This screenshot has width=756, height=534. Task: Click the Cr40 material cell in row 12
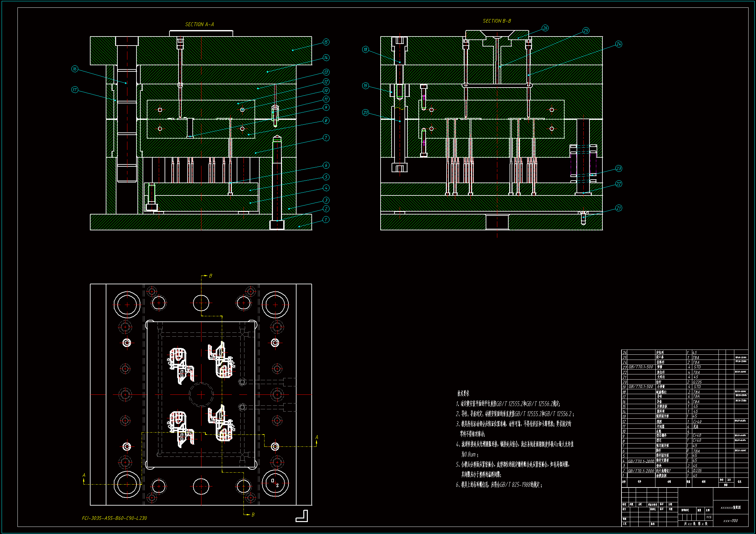click(697, 422)
